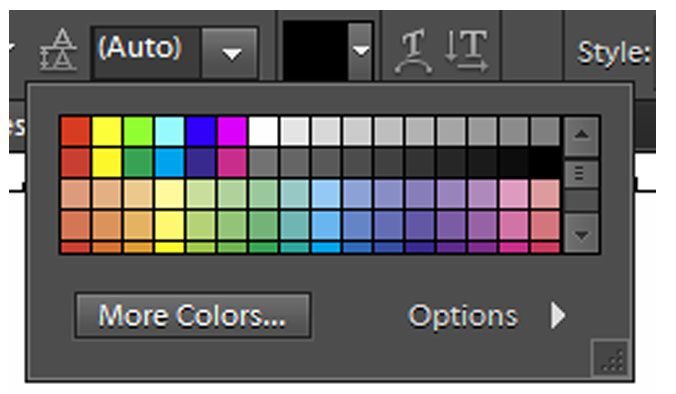Select the magenta swatch in top row

pyautogui.click(x=232, y=131)
